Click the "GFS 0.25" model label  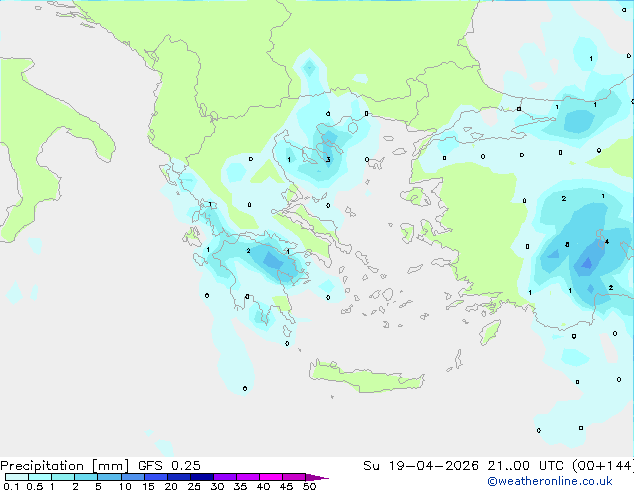(x=169, y=466)
